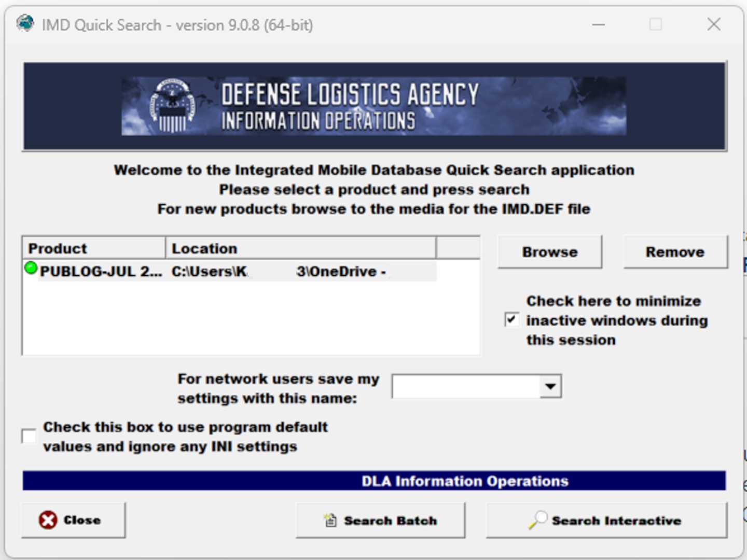Click the DLA Information Operations bar
This screenshot has width=747, height=560.
374,481
